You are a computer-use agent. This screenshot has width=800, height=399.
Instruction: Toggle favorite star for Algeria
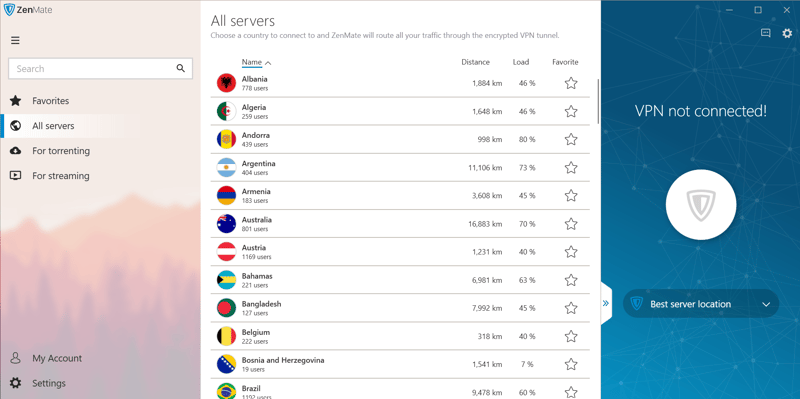click(x=571, y=111)
